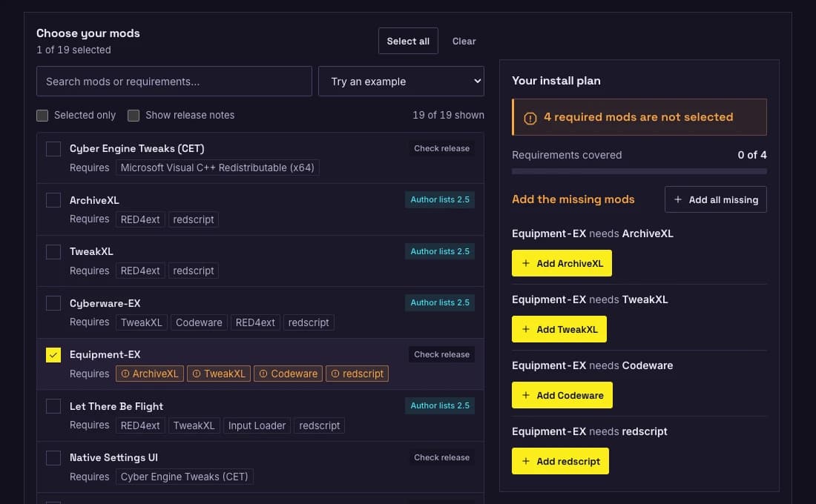
Task: Click the plus icon on Add ArchiveXL
Action: tap(526, 263)
